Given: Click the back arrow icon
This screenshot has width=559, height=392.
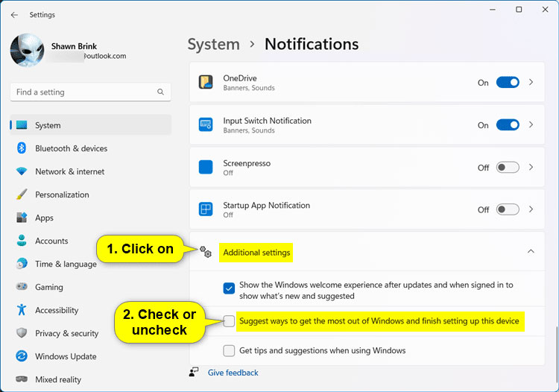Looking at the screenshot, I should coord(14,15).
